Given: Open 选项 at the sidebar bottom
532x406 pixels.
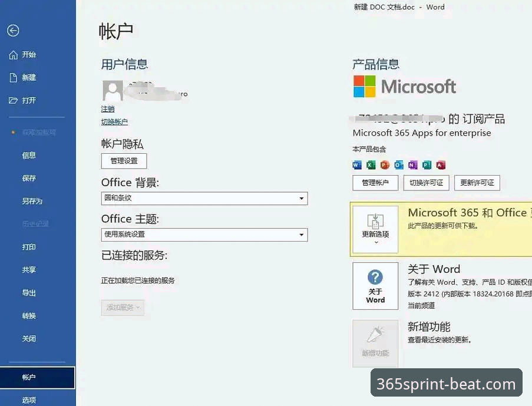Looking at the screenshot, I should [29, 400].
